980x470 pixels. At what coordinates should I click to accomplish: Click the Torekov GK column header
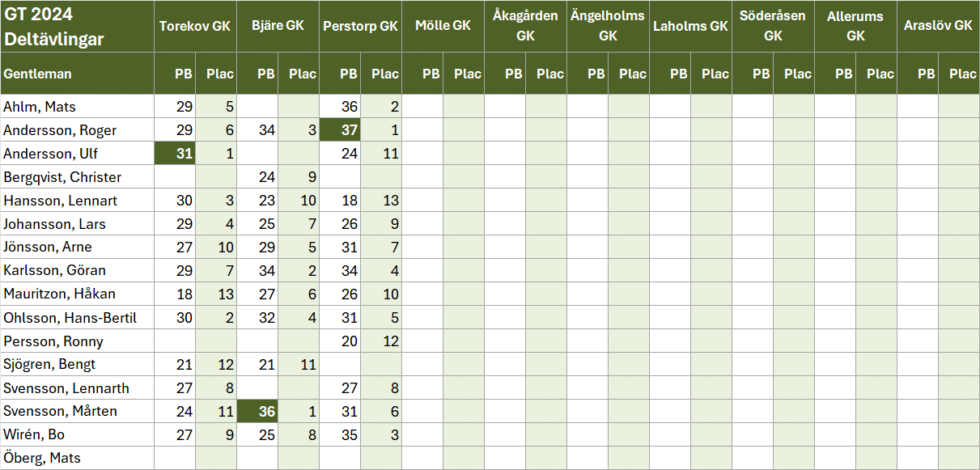tap(195, 26)
